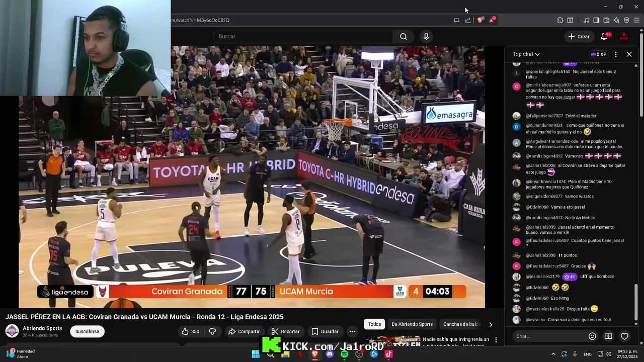The width and height of the screenshot is (644, 362).
Task: Close the live chat panel
Action: pyautogui.click(x=629, y=54)
